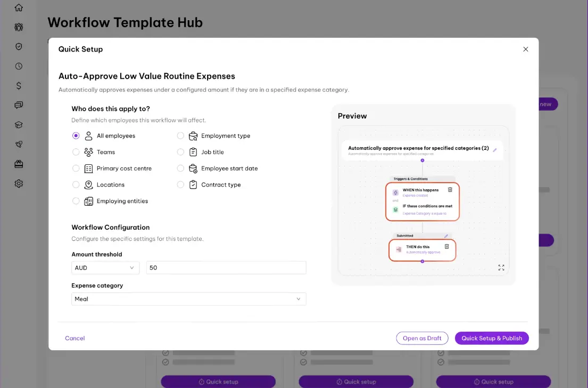
Task: Open the learning graduation cap sidebar icon
Action: [19, 124]
